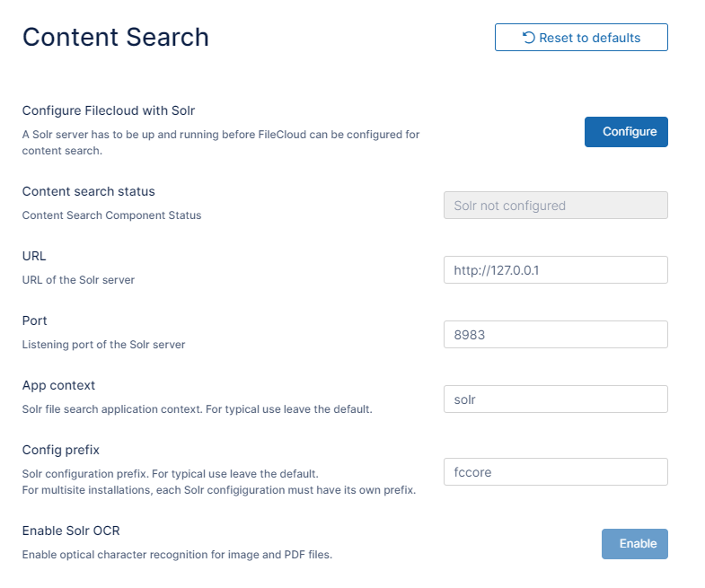Click the Configure Filecloud with Solr label

[x=109, y=111]
